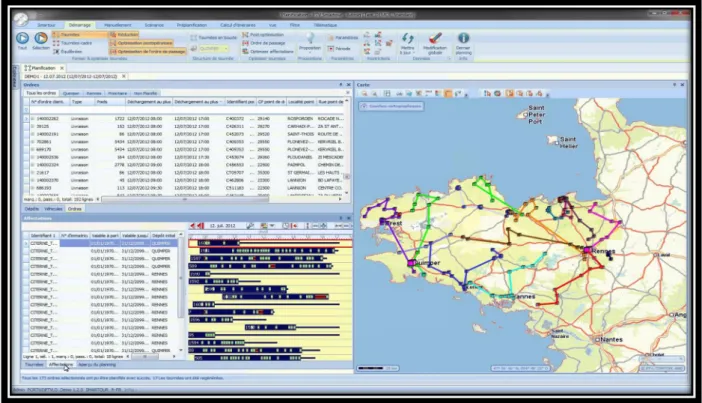The image size is (702, 403).
Task: Sort by the Type column header
Action: pos(81,102)
